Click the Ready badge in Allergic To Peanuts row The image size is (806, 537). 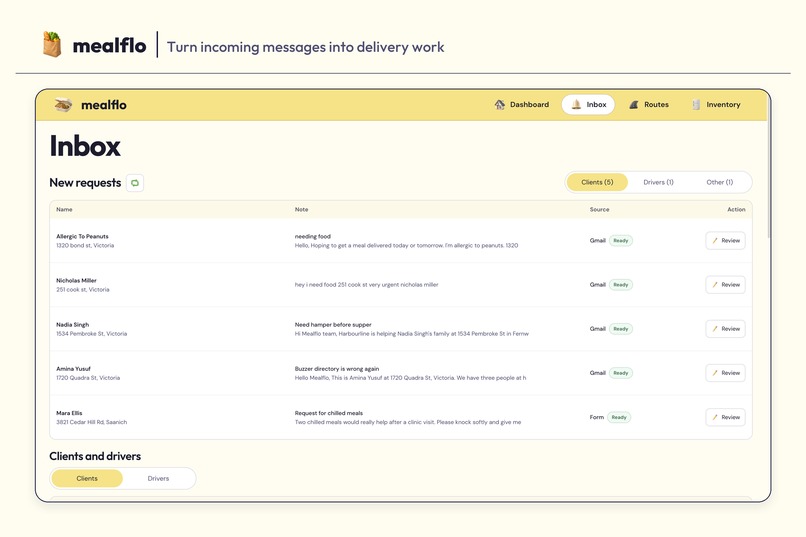[621, 240]
